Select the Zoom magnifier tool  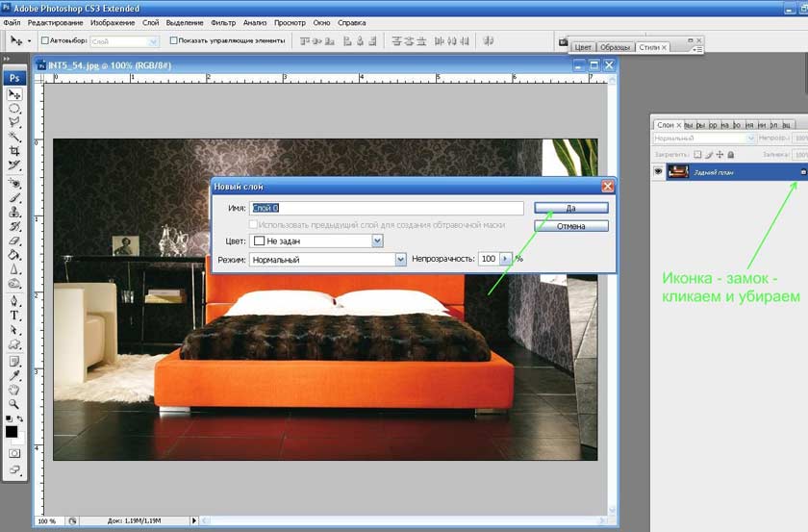[14, 404]
